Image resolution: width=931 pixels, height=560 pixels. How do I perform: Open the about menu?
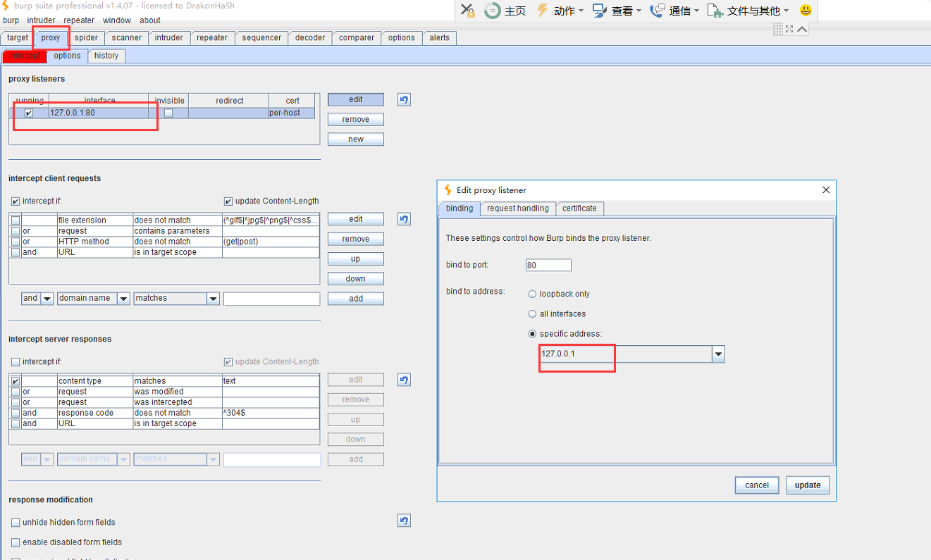(x=150, y=20)
